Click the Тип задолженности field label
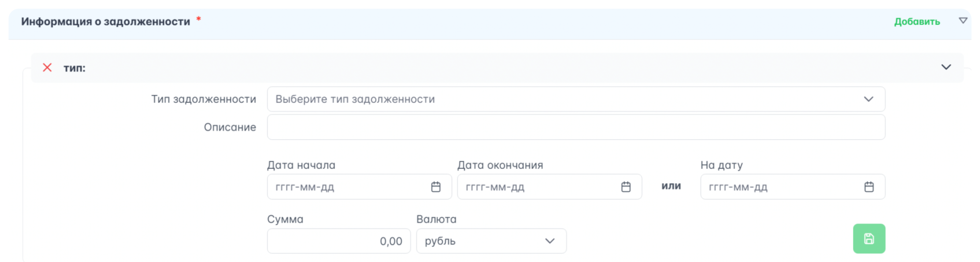 click(203, 99)
